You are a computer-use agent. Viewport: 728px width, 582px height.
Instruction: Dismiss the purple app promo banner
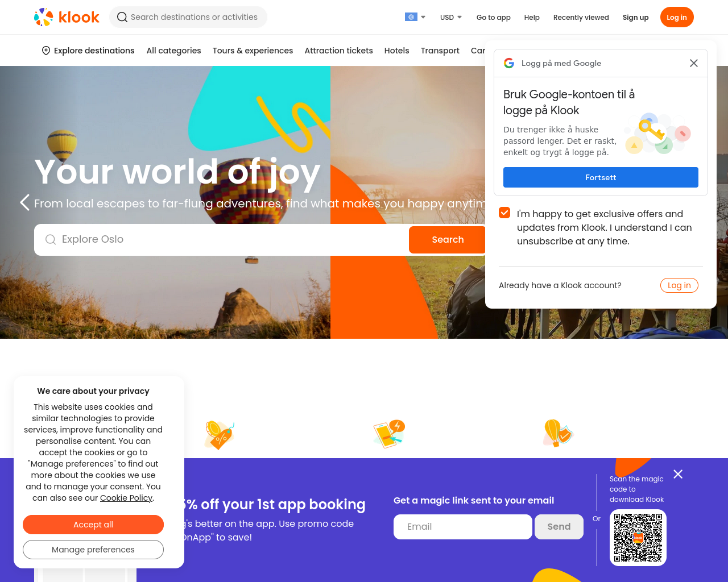tap(678, 474)
